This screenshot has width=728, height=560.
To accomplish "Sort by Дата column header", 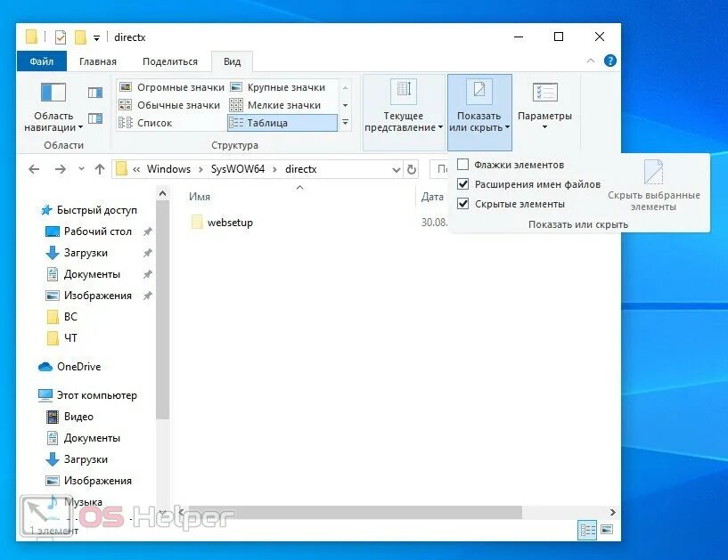I will pyautogui.click(x=432, y=197).
